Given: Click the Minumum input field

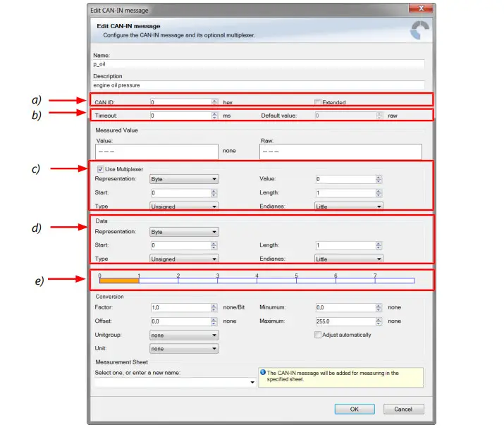Looking at the screenshot, I should (x=345, y=307).
